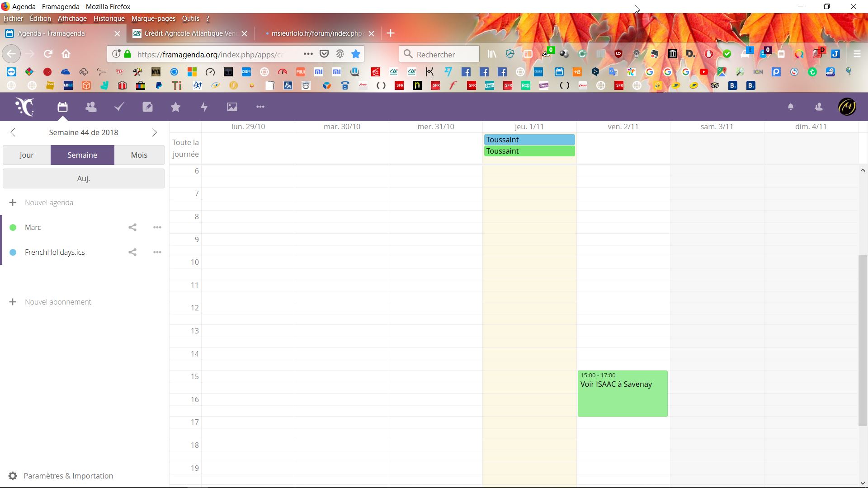The image size is (868, 488).
Task: Open the Tasks checkmark icon
Action: point(119,107)
